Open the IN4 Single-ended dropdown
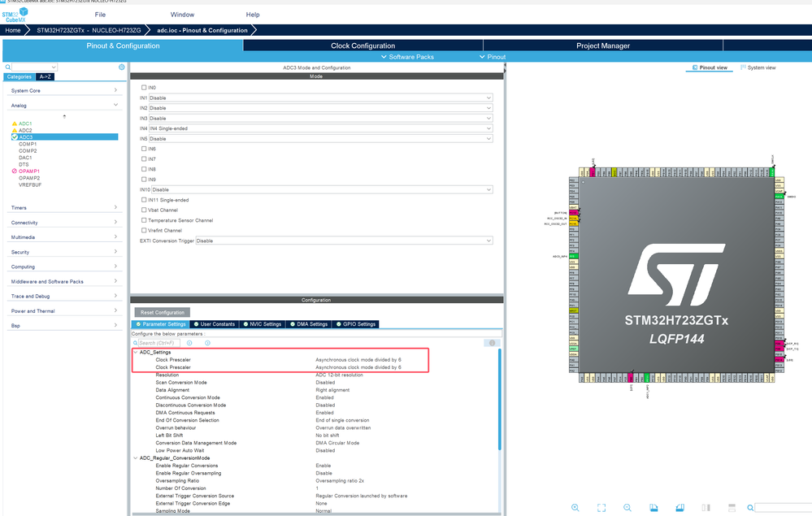This screenshot has height=516, width=812. click(x=320, y=128)
